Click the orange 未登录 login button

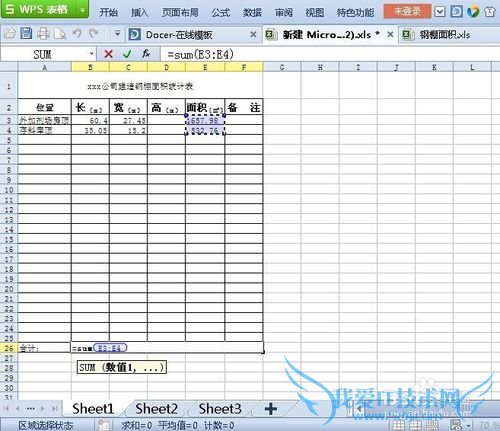407,11
